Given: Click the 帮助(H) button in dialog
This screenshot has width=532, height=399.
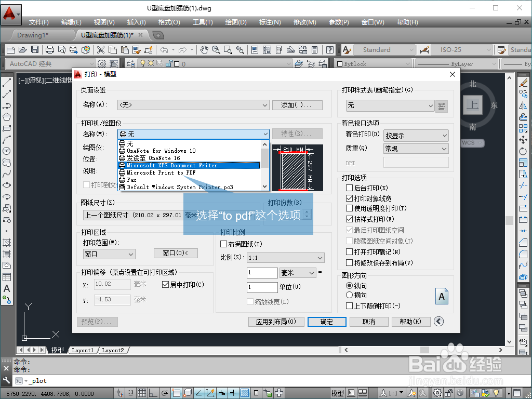Looking at the screenshot, I should [411, 322].
